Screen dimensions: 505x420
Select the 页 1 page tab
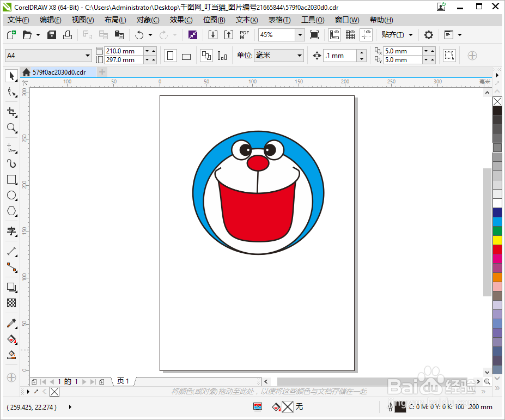tap(123, 381)
